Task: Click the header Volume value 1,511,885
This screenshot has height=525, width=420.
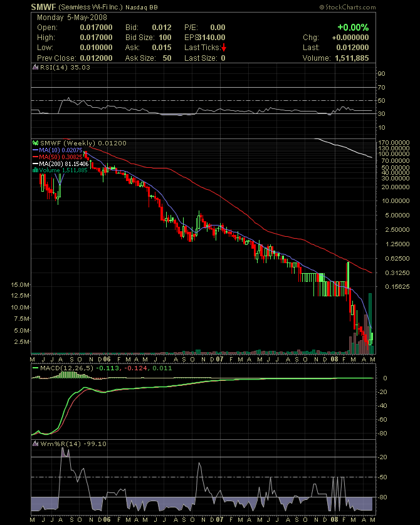Action: tap(352, 58)
